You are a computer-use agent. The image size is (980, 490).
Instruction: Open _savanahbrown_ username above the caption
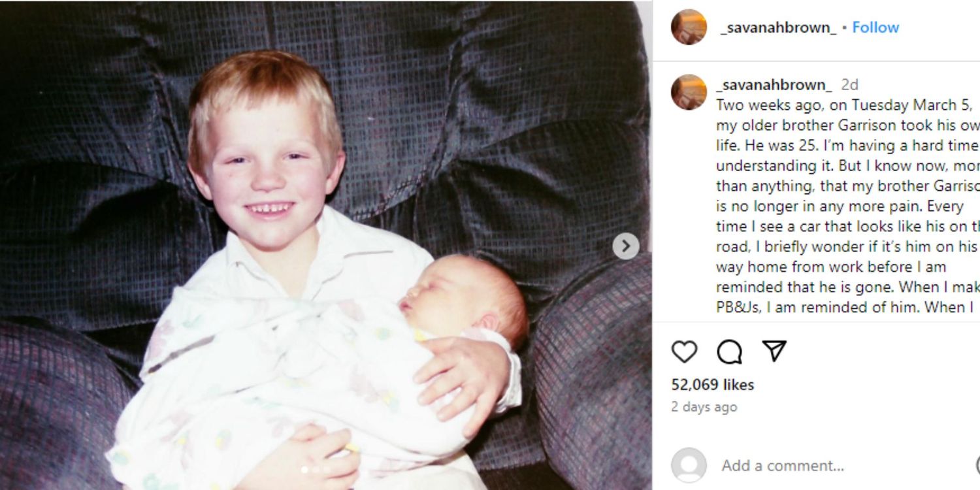[x=774, y=85]
